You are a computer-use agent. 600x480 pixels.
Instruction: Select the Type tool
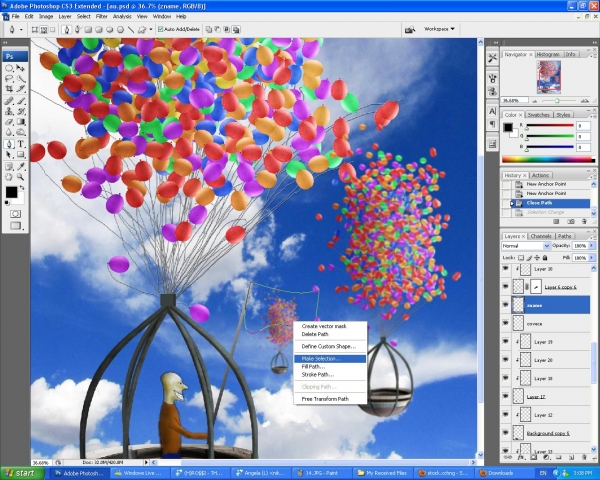(21, 144)
